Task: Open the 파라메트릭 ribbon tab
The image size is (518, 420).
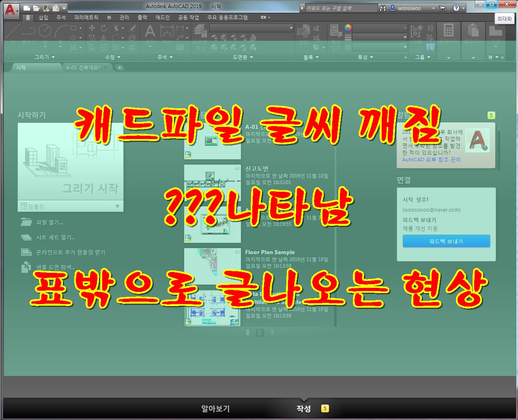Action: 86,17
